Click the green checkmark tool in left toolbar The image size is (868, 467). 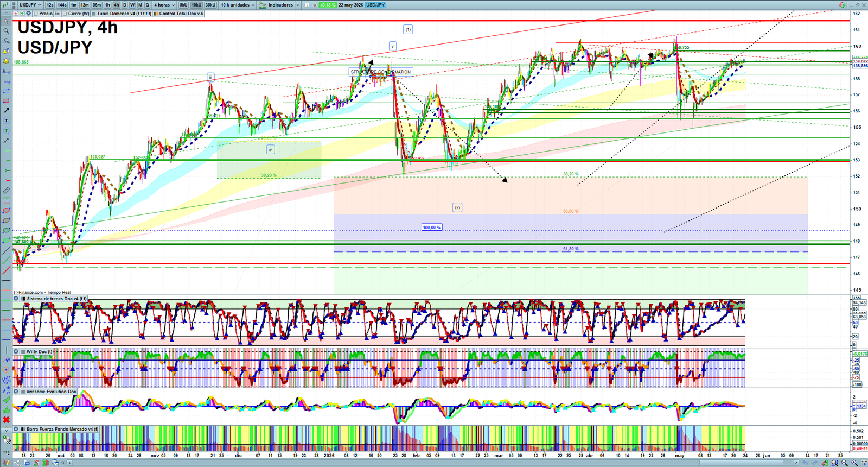point(6,400)
